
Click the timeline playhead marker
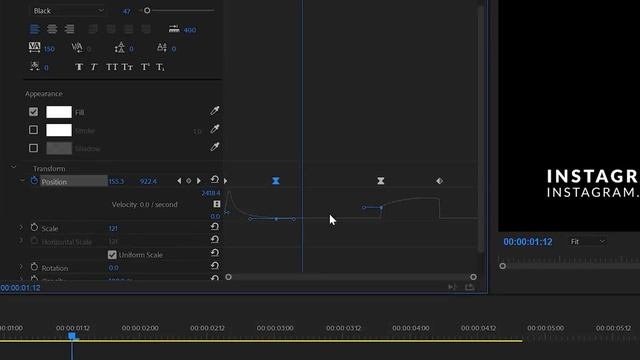(x=72, y=336)
